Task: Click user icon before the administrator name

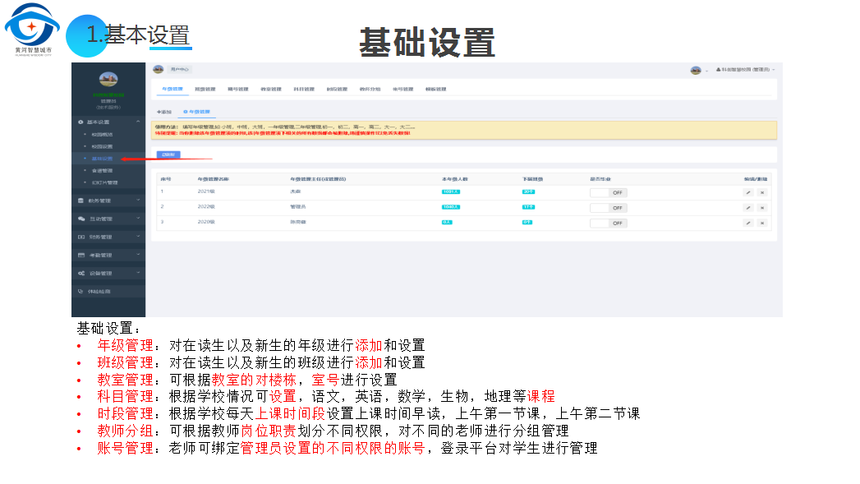Action: (x=718, y=70)
